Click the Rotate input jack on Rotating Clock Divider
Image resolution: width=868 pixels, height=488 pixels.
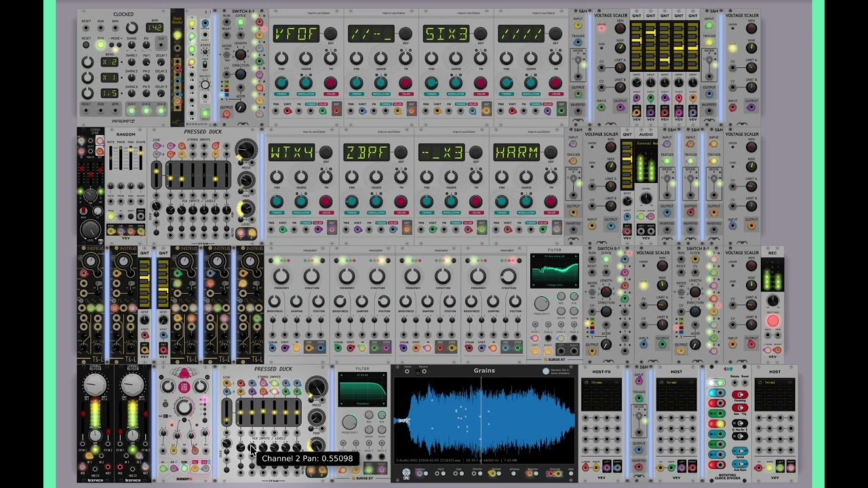(734, 382)
